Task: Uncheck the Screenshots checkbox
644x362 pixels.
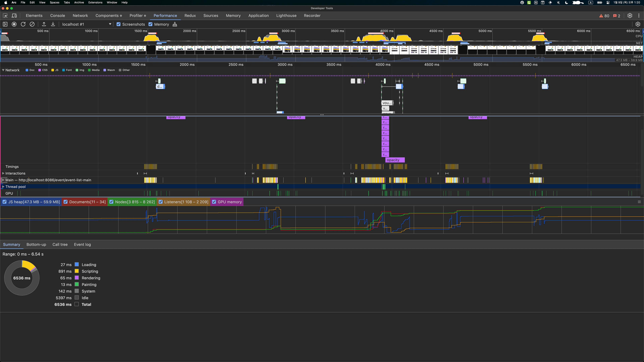Action: point(119,24)
